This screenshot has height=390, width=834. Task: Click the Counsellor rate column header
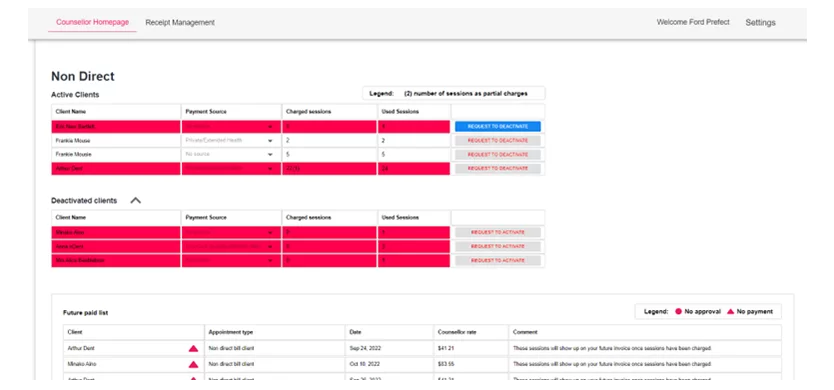click(456, 332)
